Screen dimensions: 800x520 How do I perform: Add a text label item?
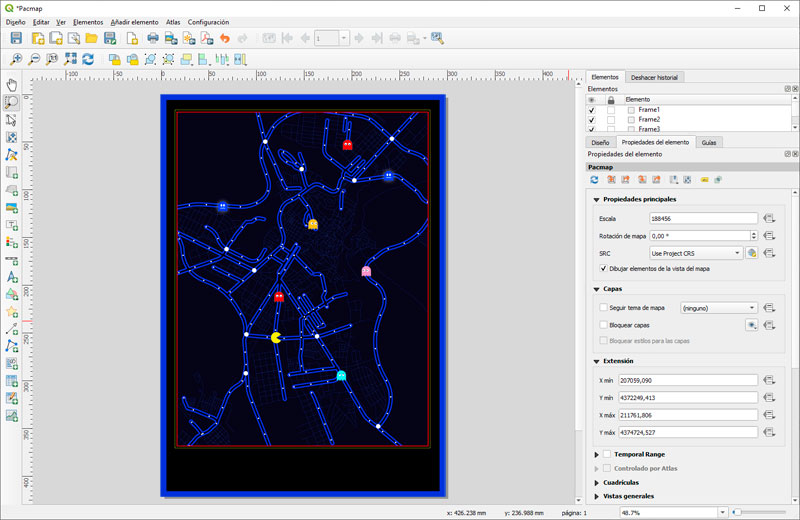[x=11, y=225]
